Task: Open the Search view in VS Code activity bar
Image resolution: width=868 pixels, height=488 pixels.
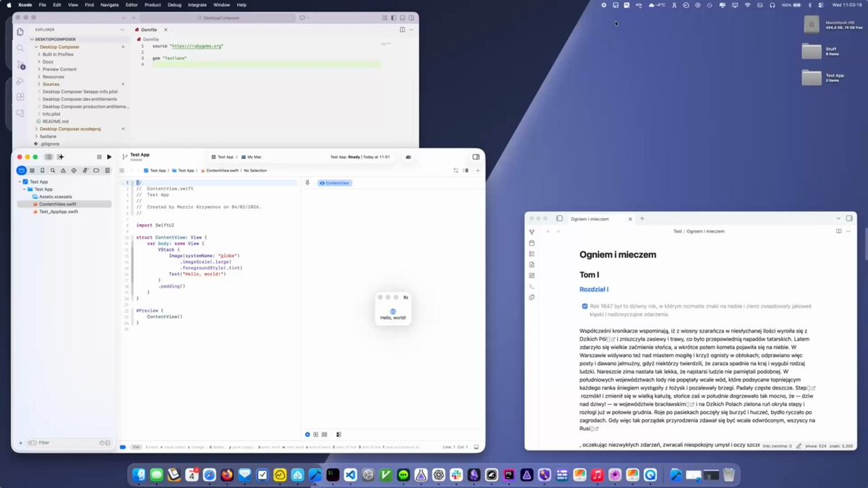Action: [x=20, y=48]
